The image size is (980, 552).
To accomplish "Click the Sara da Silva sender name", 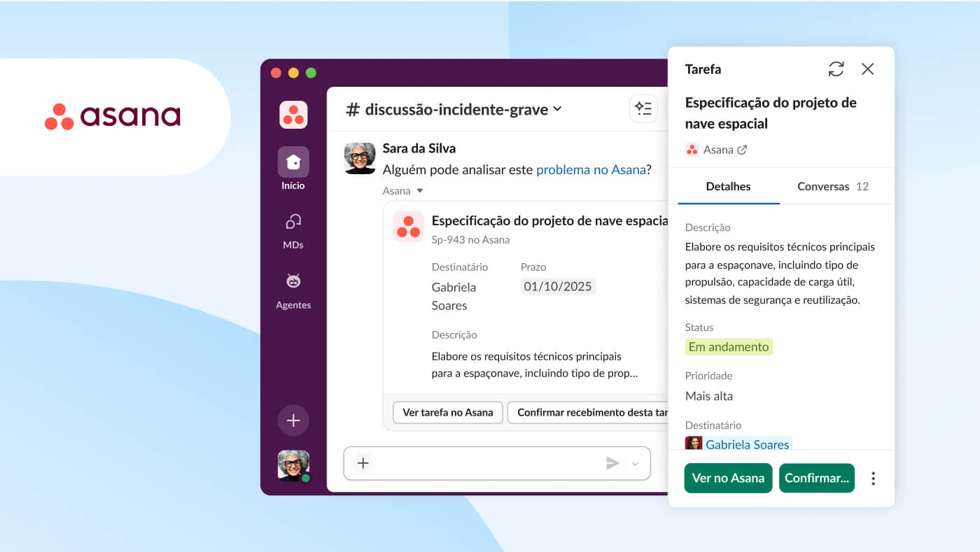I will tap(419, 148).
